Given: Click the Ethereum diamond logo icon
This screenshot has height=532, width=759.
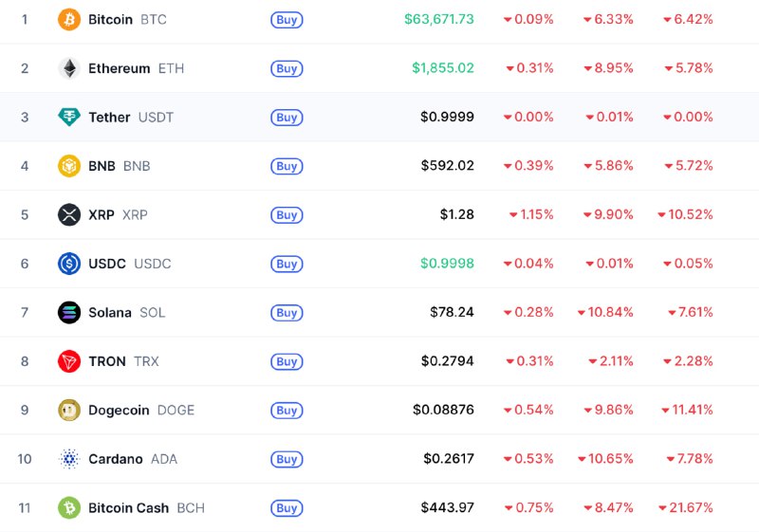Looking at the screenshot, I should coord(69,68).
